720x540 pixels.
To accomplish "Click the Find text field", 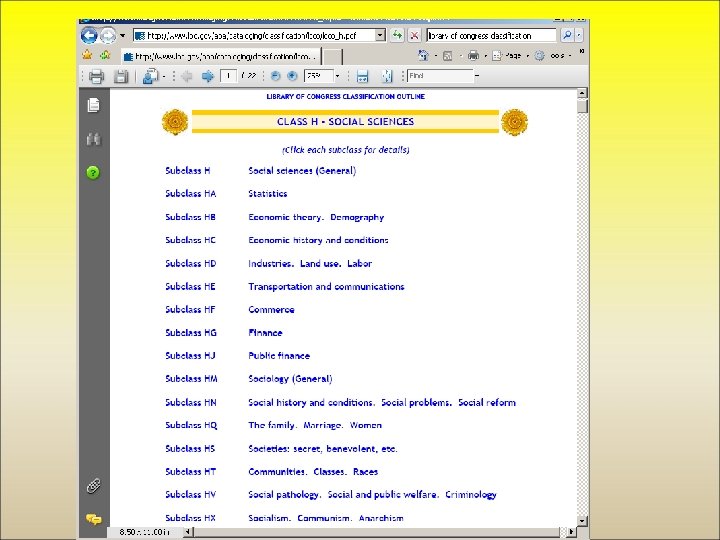I will tap(440, 76).
